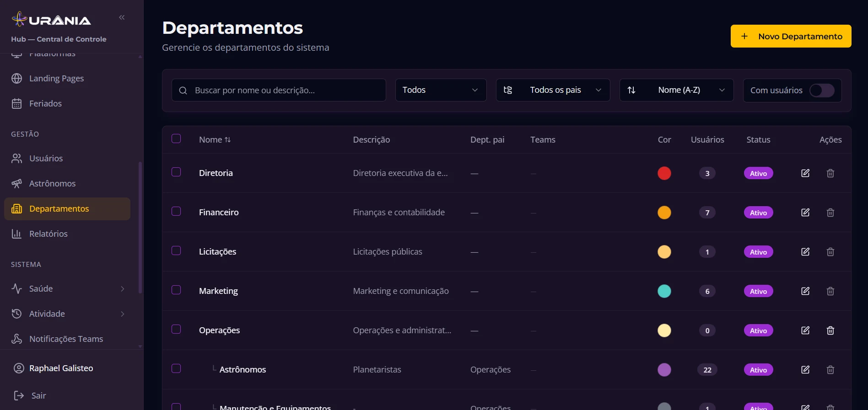Delete the Marketing department
The height and width of the screenshot is (410, 868).
pos(830,291)
